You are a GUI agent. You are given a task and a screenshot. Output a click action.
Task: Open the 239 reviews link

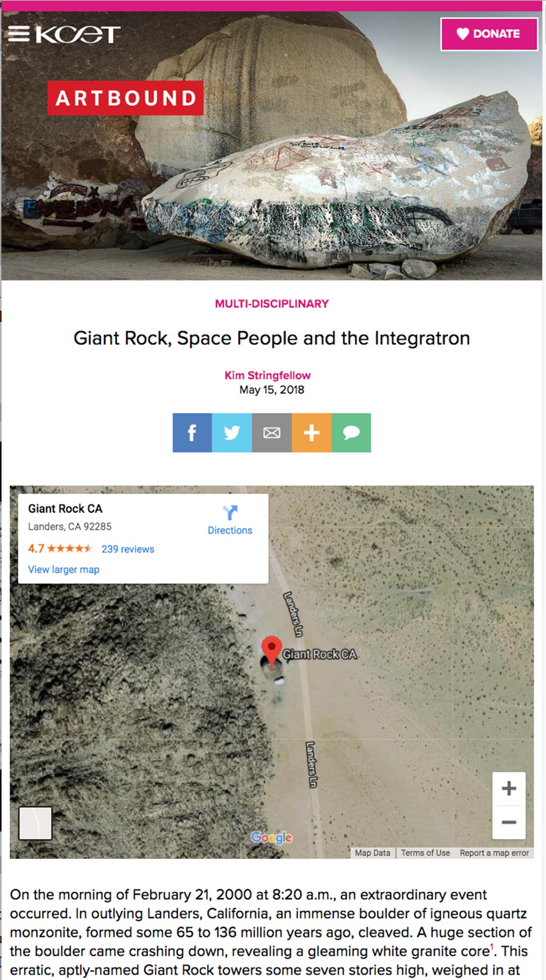point(128,549)
